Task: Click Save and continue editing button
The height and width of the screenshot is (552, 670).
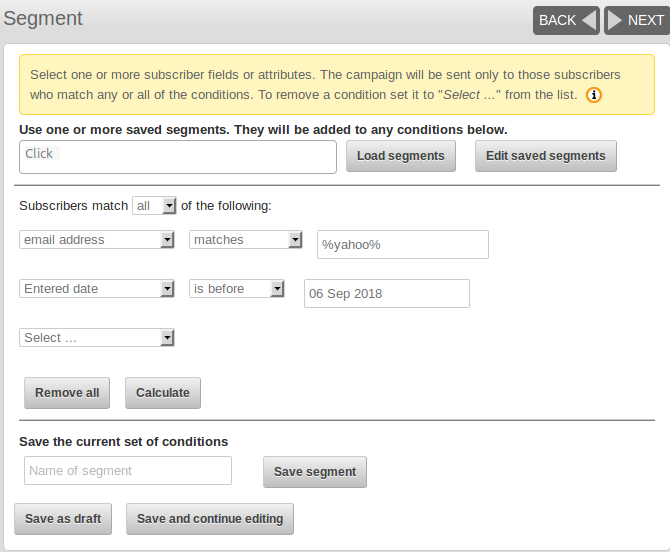Action: pos(210,519)
